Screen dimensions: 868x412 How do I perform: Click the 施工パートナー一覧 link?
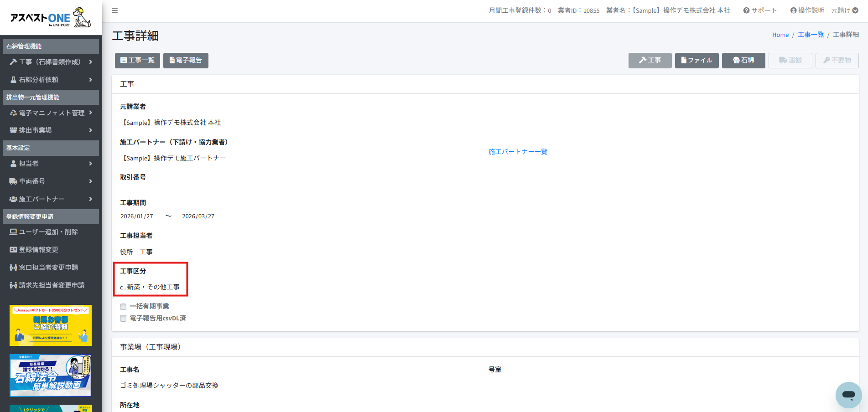(518, 152)
